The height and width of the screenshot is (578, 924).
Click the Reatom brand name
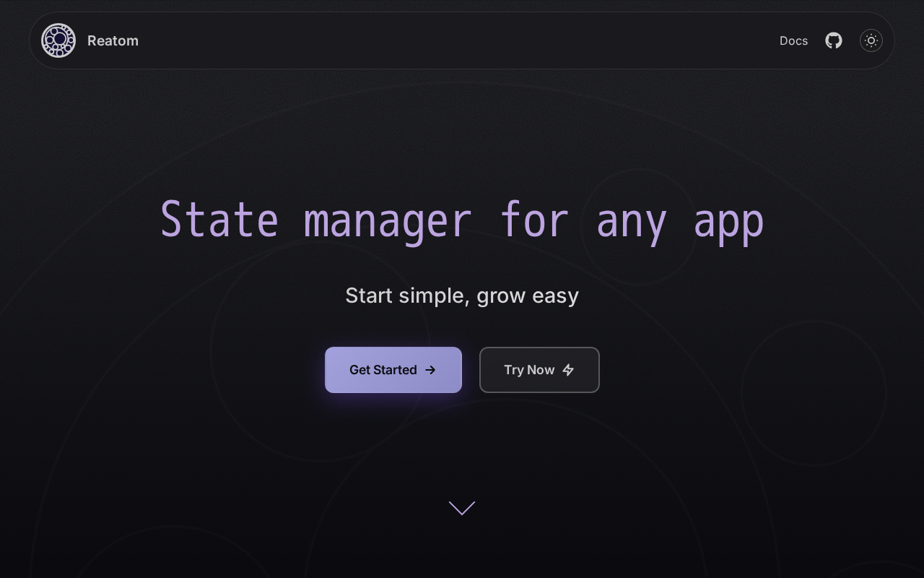coord(113,40)
